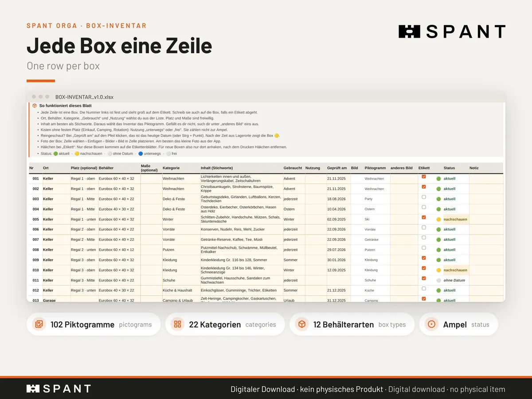This screenshot has width=532, height=399.
Task: Click the pictogram icon beside "102 Piktogramme"
Action: tap(39, 325)
